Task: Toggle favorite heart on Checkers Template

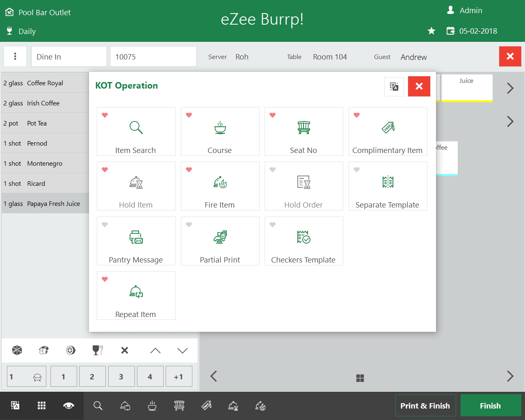Action: tap(273, 225)
